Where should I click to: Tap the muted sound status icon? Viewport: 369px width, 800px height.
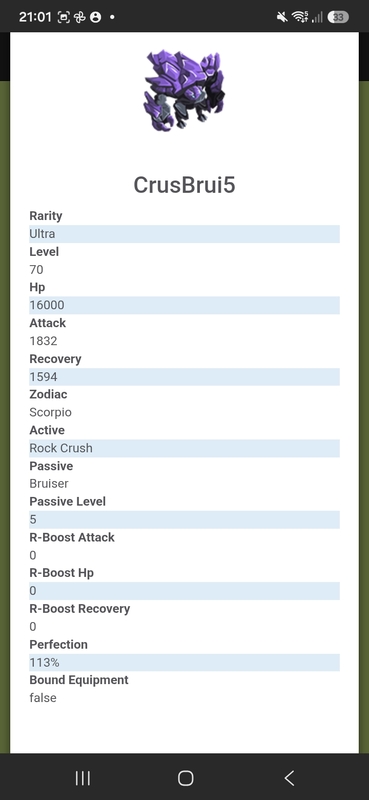point(282,17)
